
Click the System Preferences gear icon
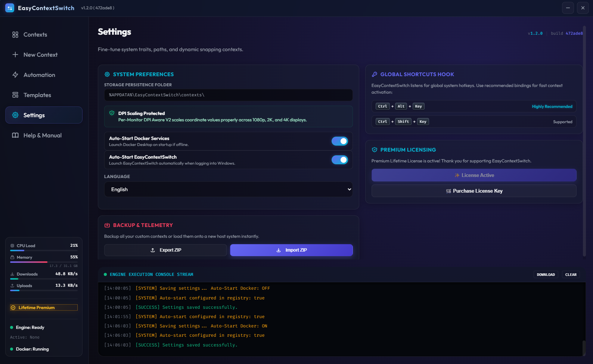[107, 74]
